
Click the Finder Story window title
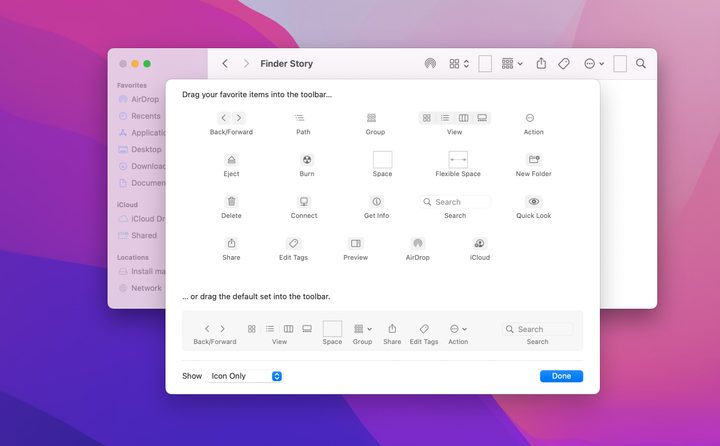(x=287, y=63)
